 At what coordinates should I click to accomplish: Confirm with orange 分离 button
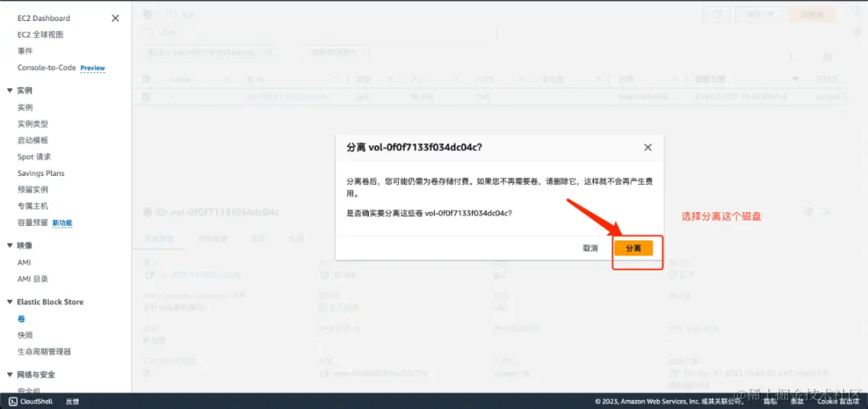click(633, 248)
